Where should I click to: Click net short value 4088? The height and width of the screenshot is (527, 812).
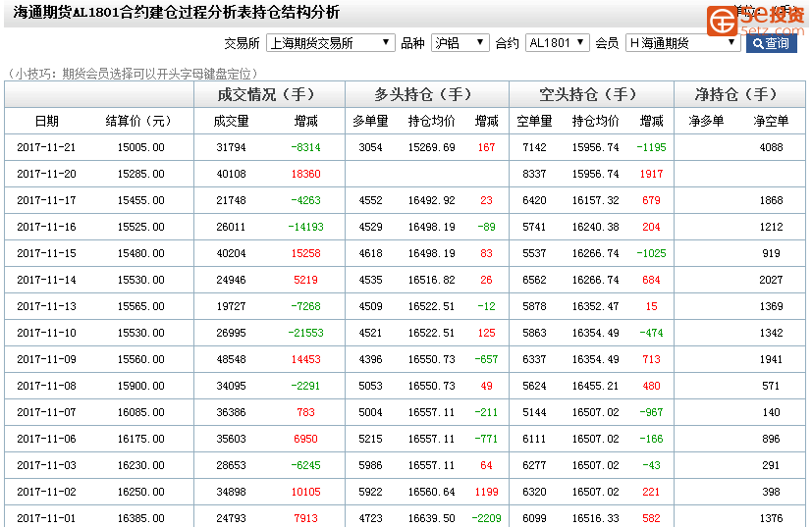coord(771,147)
